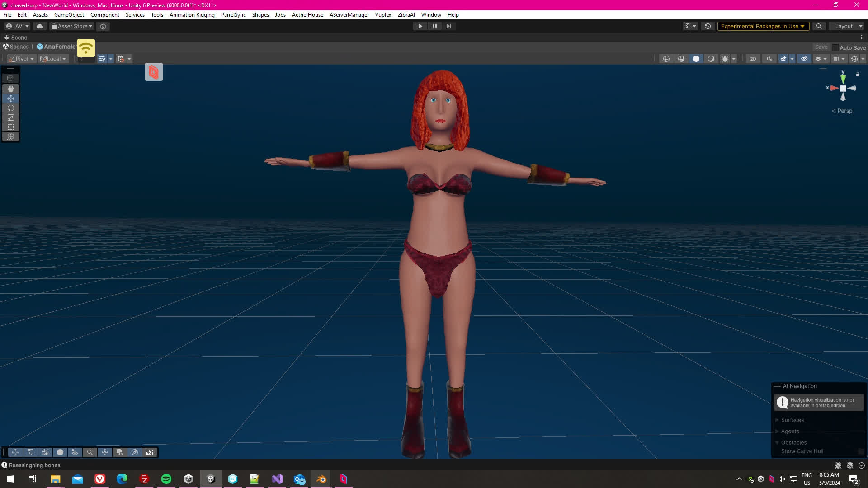Viewport: 868px width, 488px height.
Task: Select the Rect transform tool
Action: [x=10, y=127]
